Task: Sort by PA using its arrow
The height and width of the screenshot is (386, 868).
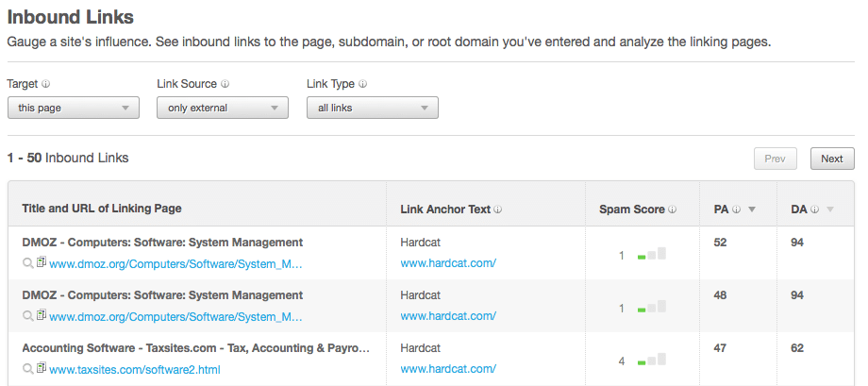Action: (x=751, y=210)
